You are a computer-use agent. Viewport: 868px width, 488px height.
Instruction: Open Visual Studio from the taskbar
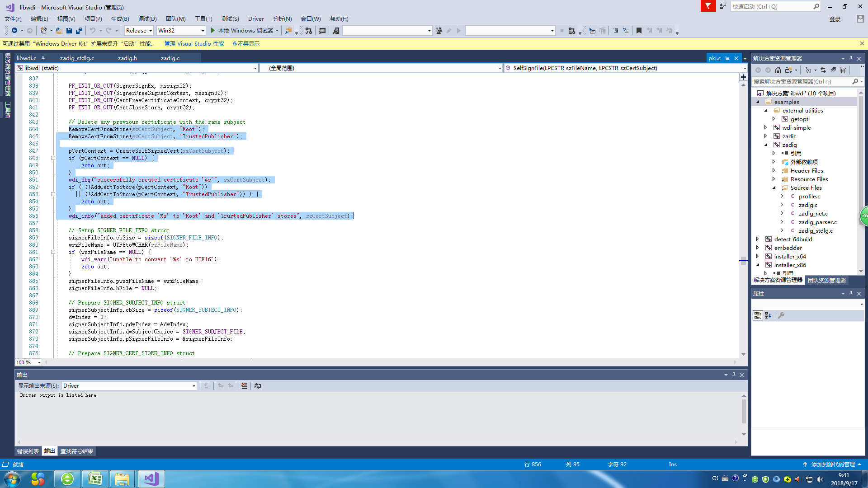click(x=151, y=479)
